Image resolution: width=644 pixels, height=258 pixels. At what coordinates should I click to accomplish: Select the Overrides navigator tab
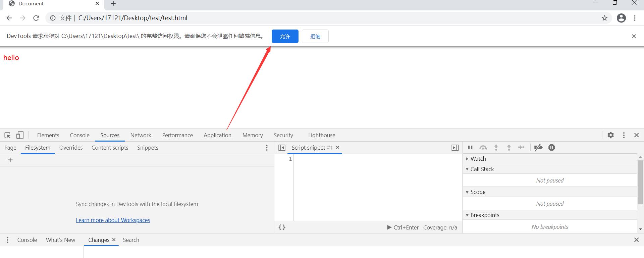tap(71, 148)
